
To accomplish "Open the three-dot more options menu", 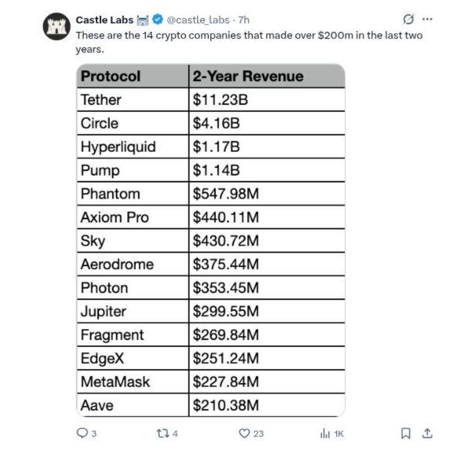I will point(427,19).
